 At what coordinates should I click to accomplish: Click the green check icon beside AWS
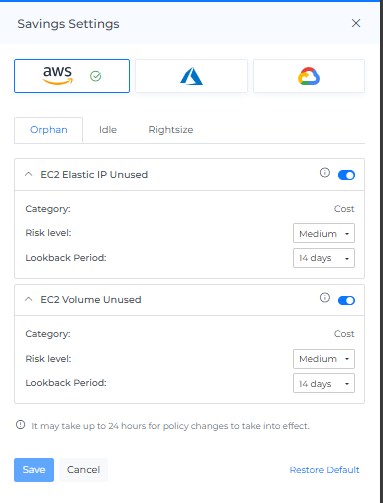pyautogui.click(x=96, y=76)
